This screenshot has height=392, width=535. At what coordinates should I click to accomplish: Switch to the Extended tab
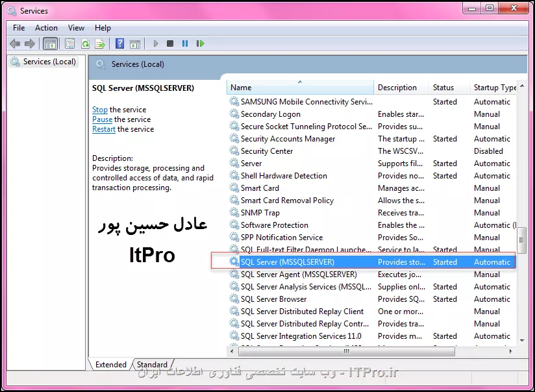point(110,364)
